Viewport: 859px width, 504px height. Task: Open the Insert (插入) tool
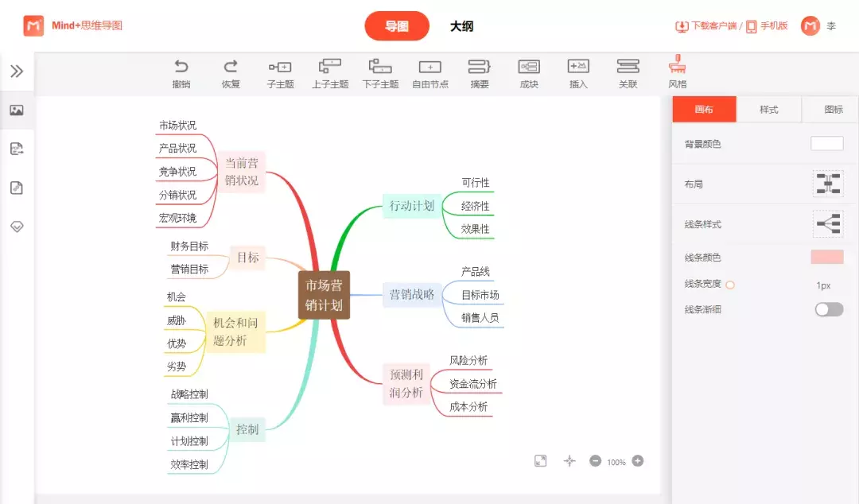[x=578, y=67]
